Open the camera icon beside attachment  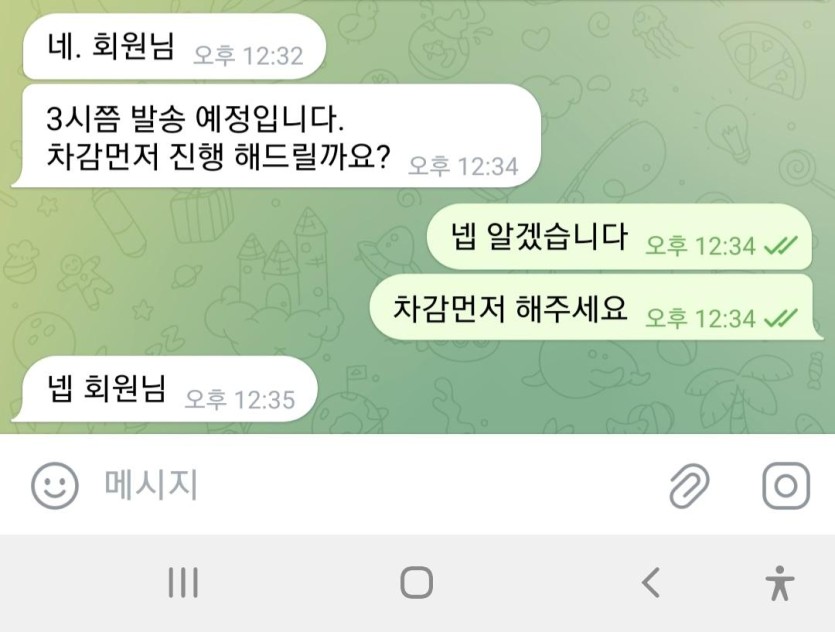point(786,486)
